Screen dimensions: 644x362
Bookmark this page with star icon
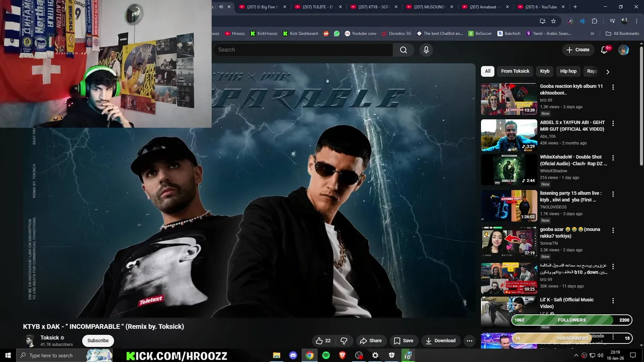click(553, 21)
